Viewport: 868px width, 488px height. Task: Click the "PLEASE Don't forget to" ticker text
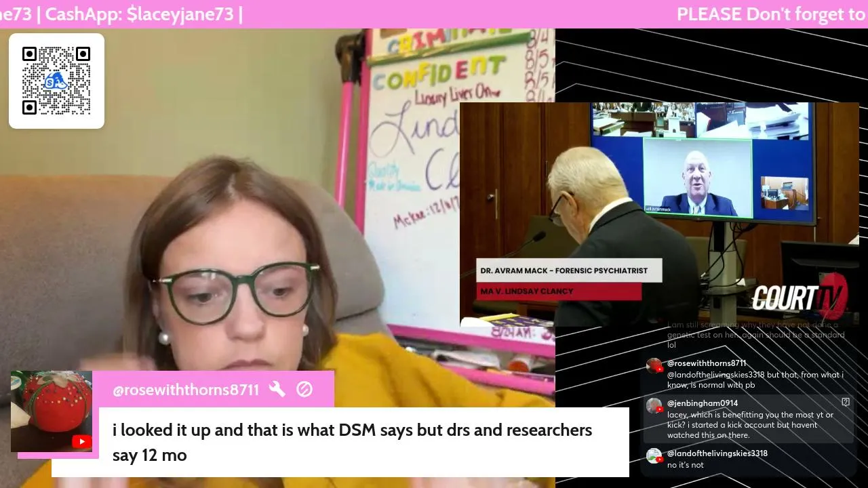pyautogui.click(x=772, y=14)
